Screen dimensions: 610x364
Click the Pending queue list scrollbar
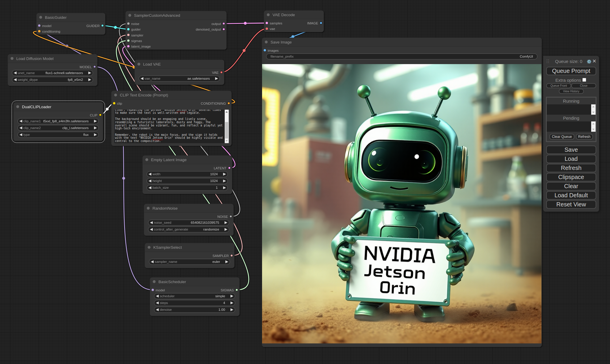(593, 126)
